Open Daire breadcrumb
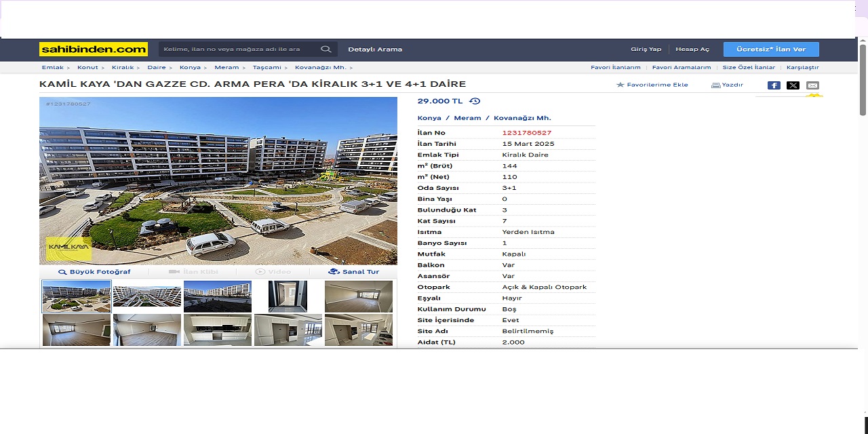The image size is (868, 434). [157, 67]
